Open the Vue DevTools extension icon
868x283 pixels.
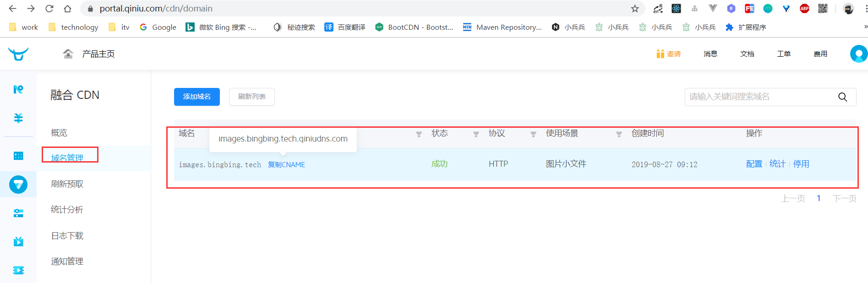point(713,8)
